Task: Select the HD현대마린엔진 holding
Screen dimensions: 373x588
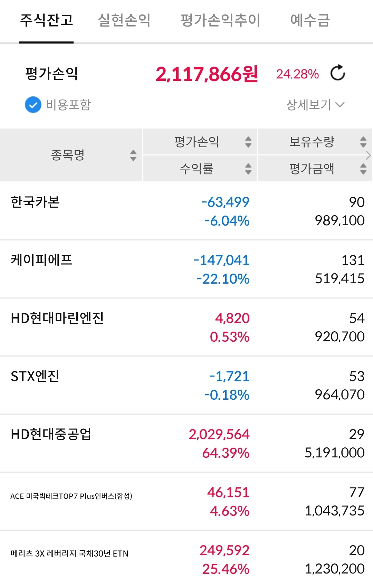Action: click(186, 327)
